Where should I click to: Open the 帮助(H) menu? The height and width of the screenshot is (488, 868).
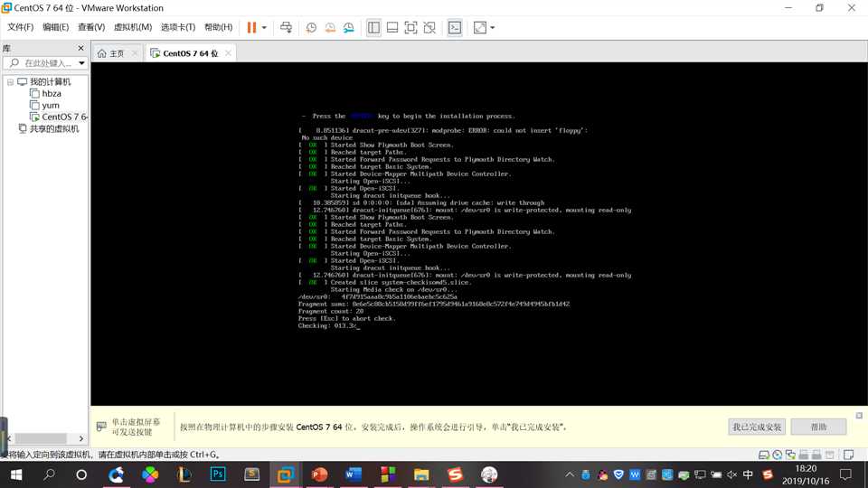pos(219,27)
